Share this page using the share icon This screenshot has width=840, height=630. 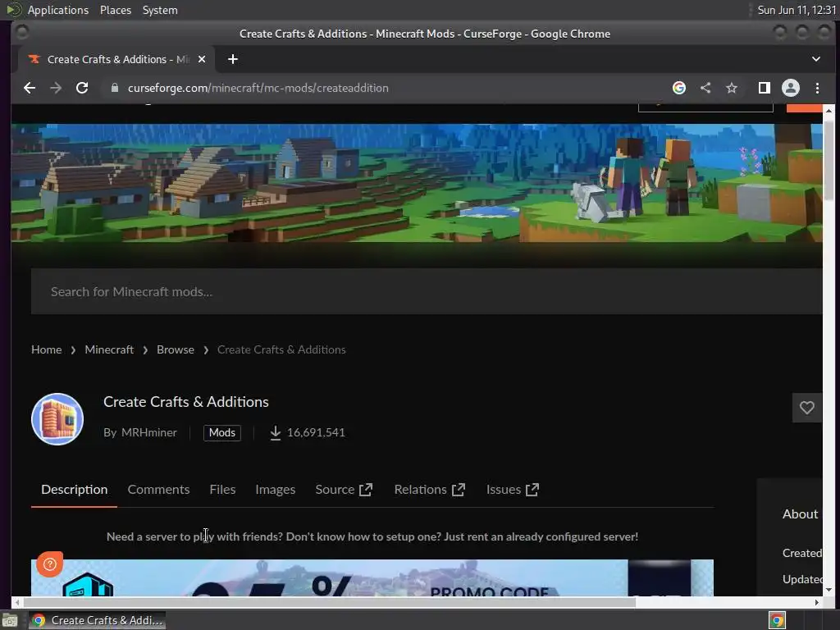coord(705,88)
